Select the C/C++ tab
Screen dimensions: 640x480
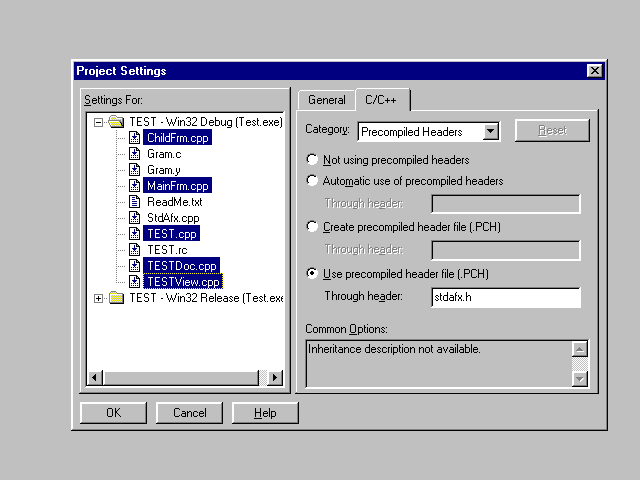pos(382,99)
